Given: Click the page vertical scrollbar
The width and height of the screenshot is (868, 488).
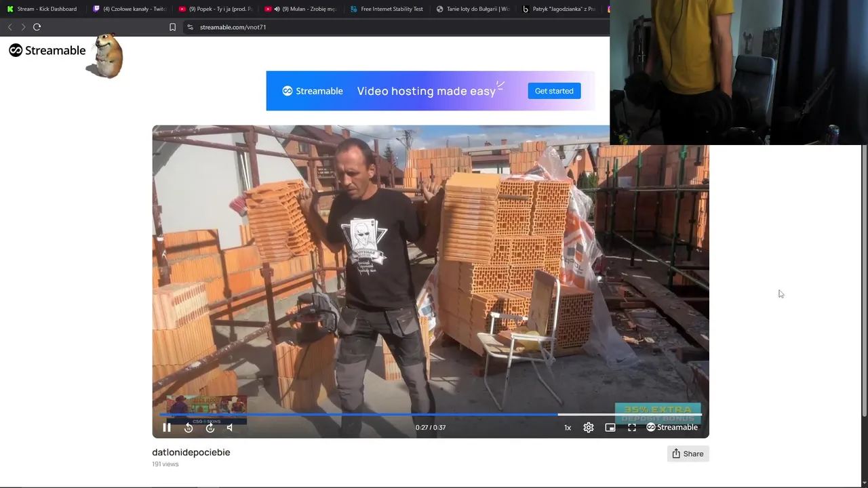Looking at the screenshot, I should 864,281.
